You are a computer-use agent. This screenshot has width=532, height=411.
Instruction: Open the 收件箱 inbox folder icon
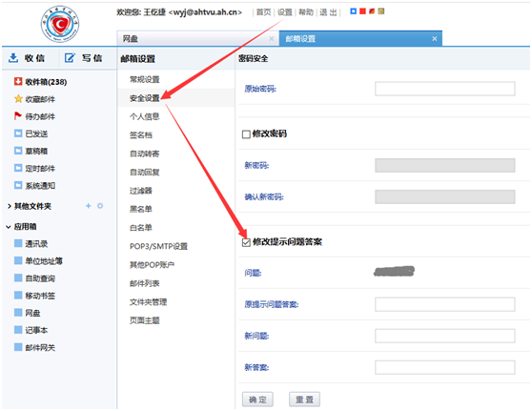(x=18, y=81)
